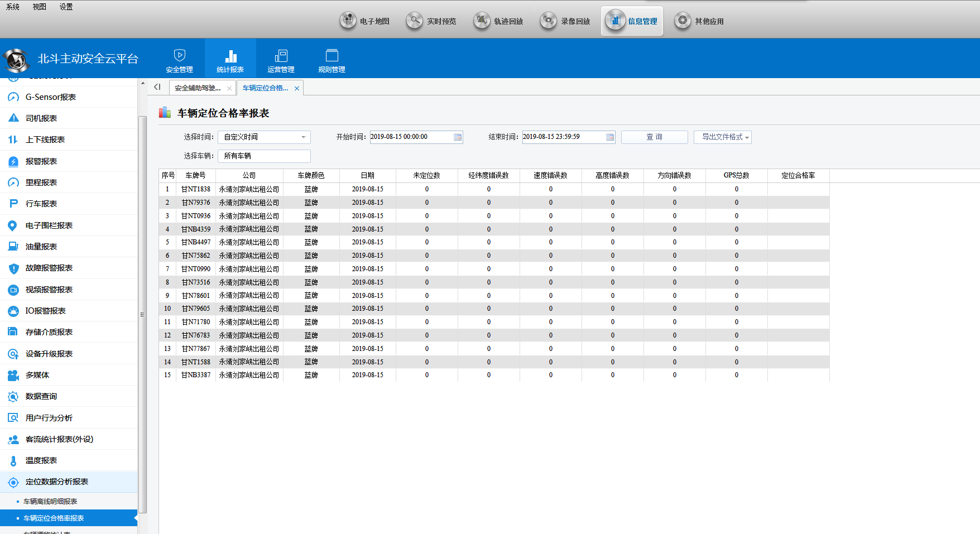Click the 查询 query button
Image resolution: width=980 pixels, height=534 pixels.
click(x=654, y=137)
